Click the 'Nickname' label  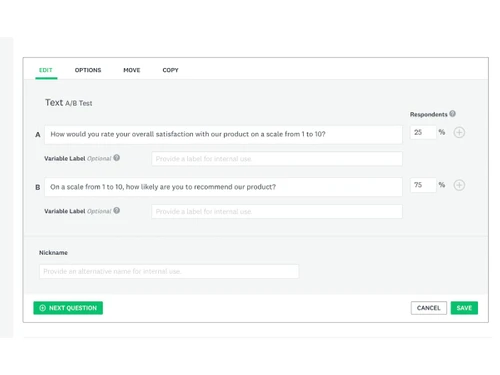tap(53, 253)
